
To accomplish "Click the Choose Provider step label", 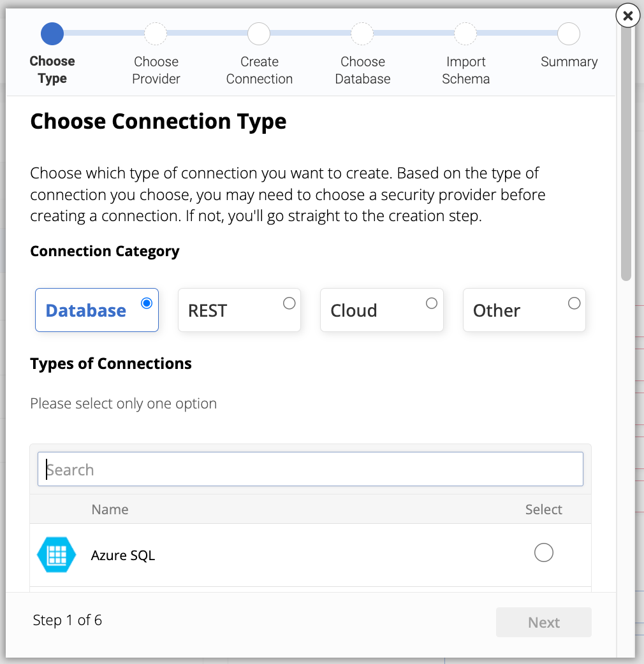I will coord(156,70).
